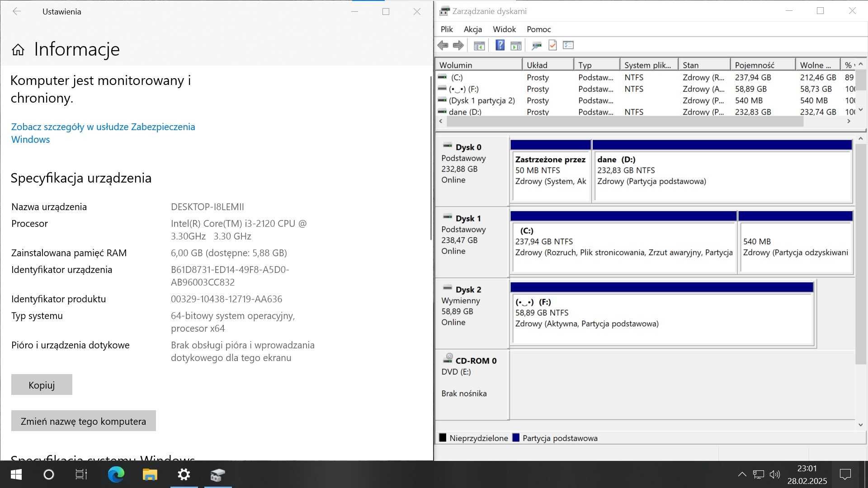Select the (C:) 237,94 GB partition block
The width and height of the screenshot is (868, 488).
tap(623, 243)
